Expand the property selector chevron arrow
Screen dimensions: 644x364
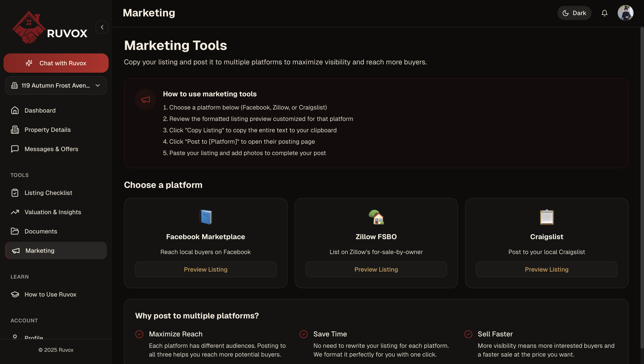tap(97, 85)
